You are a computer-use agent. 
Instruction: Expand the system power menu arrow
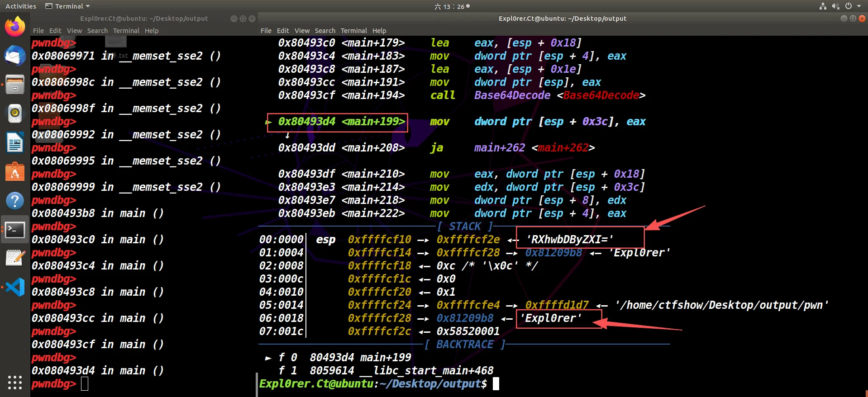click(x=859, y=6)
